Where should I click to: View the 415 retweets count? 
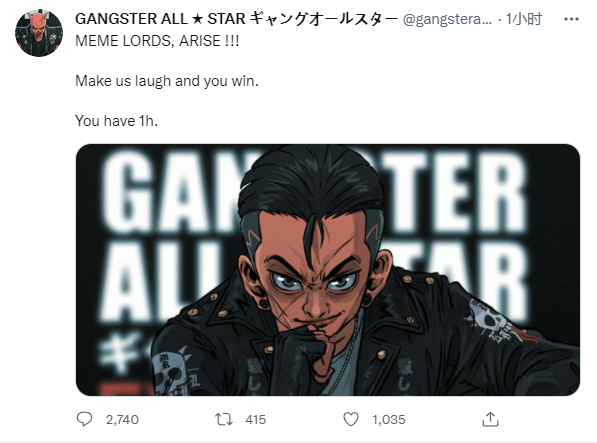255,420
